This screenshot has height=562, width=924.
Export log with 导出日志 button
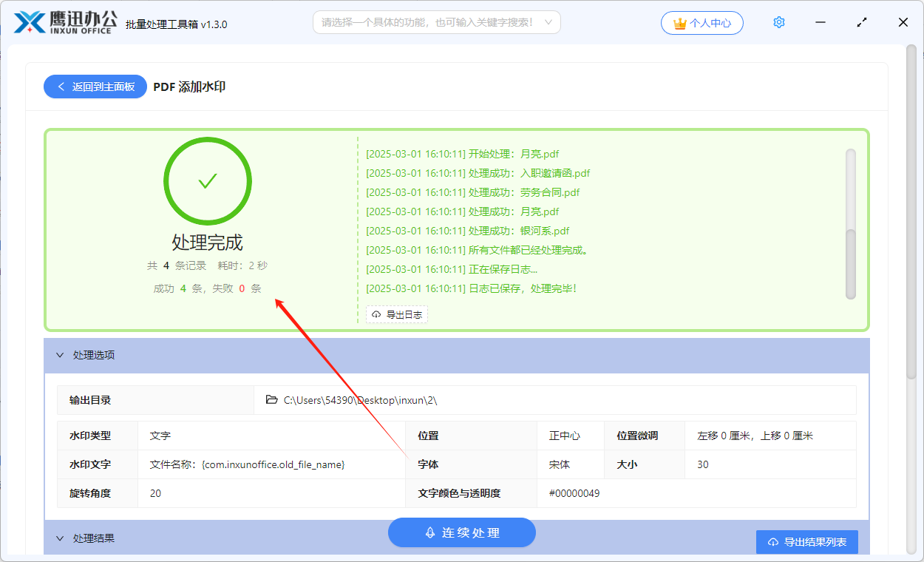[397, 314]
